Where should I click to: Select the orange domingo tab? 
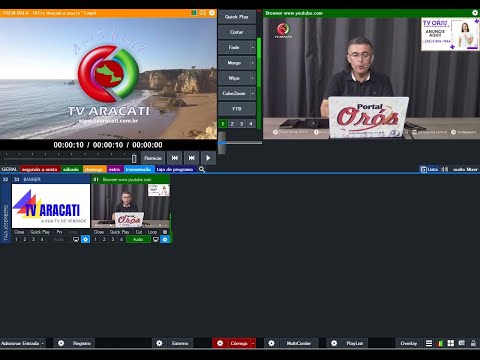pos(94,169)
